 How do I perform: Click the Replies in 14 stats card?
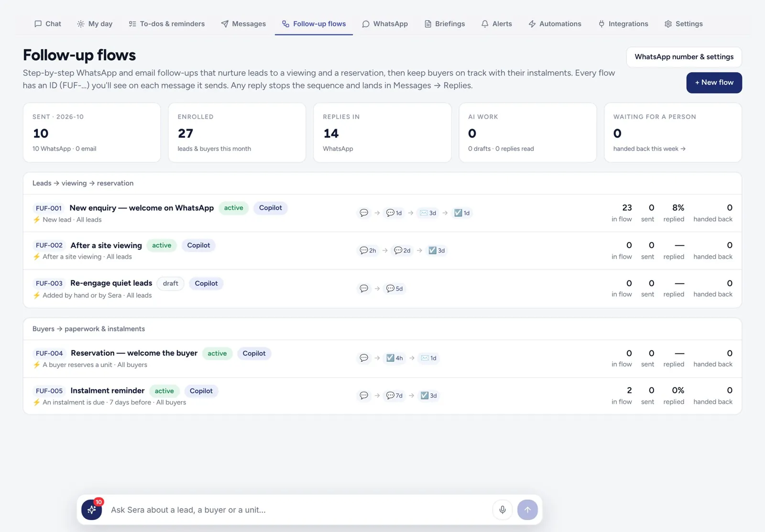(382, 132)
